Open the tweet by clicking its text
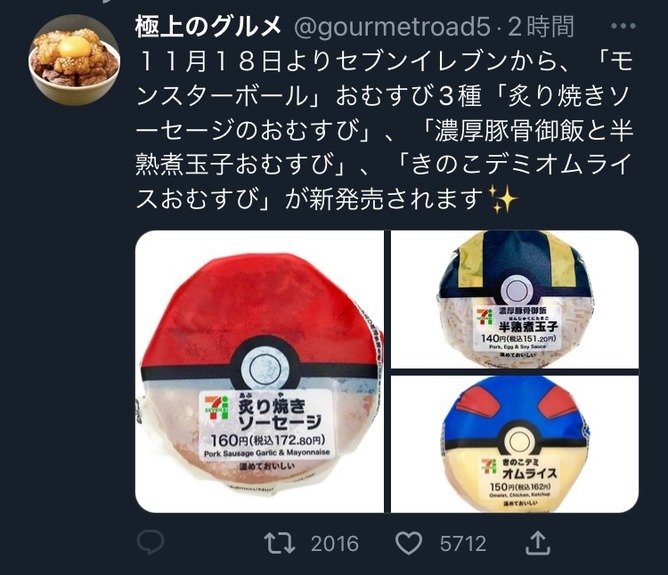 [383, 131]
